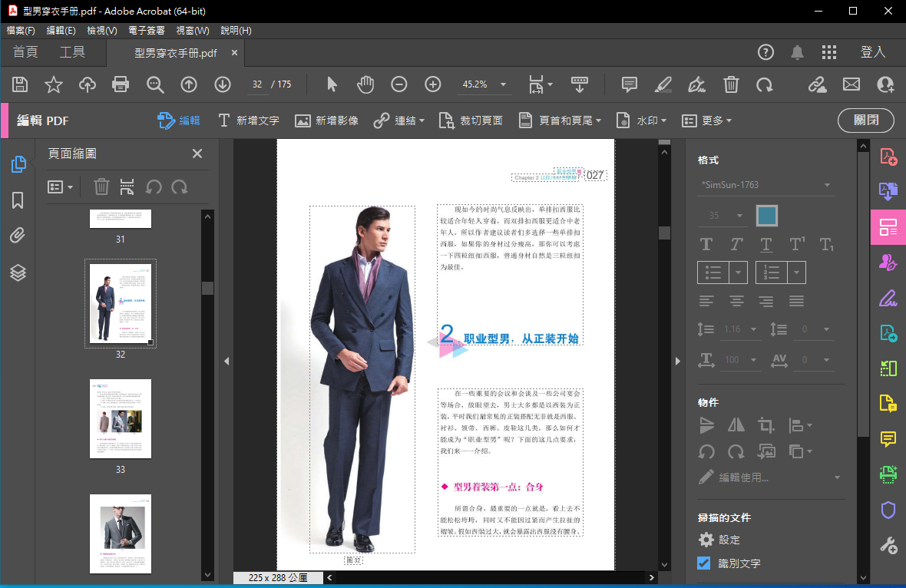
Task: Open the Attachments panel paperclip icon
Action: (x=18, y=236)
